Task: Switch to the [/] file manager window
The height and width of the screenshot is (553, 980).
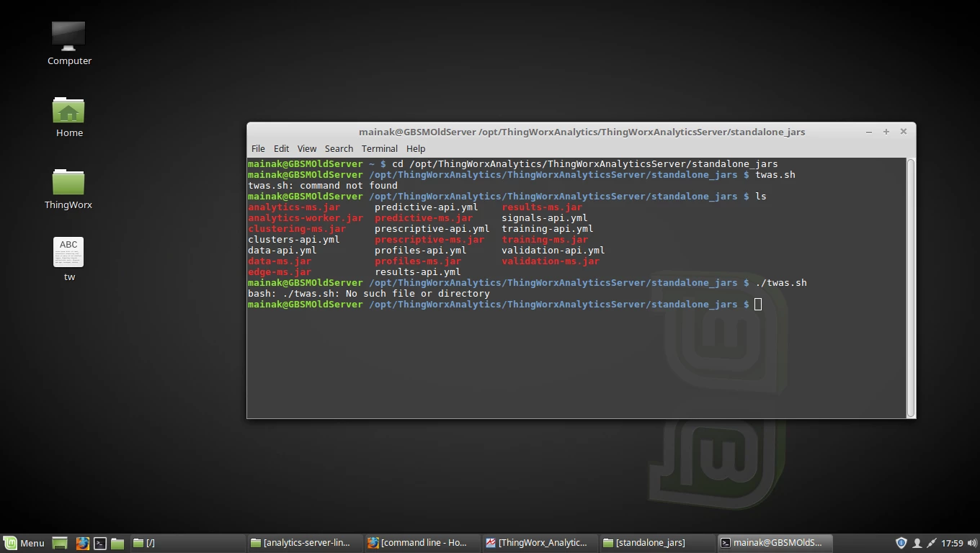Action: pyautogui.click(x=187, y=543)
